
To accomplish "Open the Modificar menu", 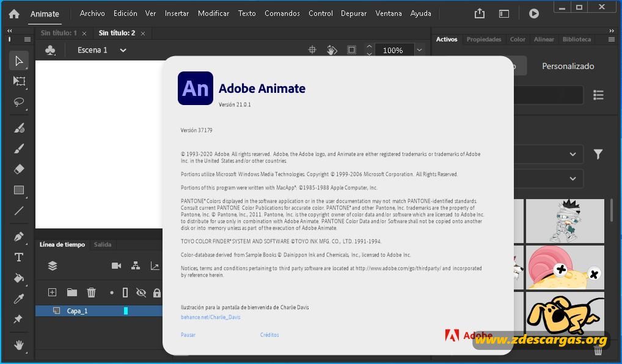I will (213, 13).
